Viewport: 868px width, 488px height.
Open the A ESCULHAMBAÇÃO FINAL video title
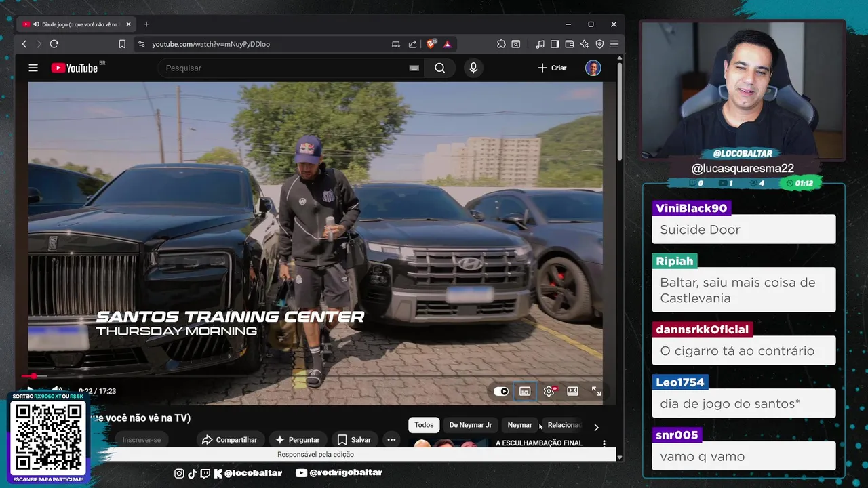pyautogui.click(x=539, y=443)
